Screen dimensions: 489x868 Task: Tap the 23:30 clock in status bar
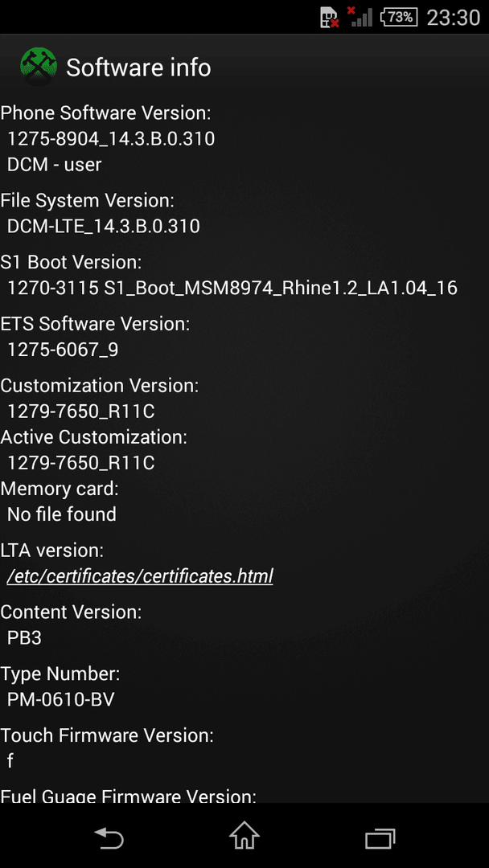(453, 18)
